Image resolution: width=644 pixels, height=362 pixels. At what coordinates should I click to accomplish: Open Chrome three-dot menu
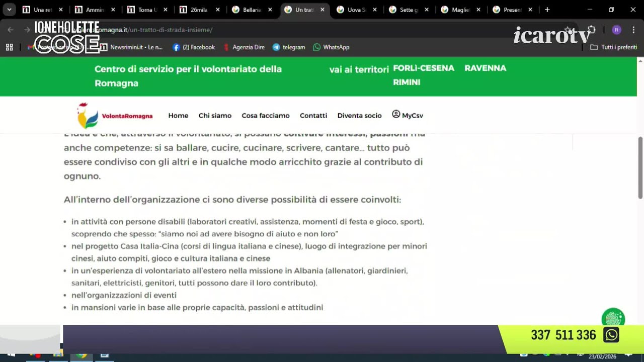pyautogui.click(x=633, y=30)
